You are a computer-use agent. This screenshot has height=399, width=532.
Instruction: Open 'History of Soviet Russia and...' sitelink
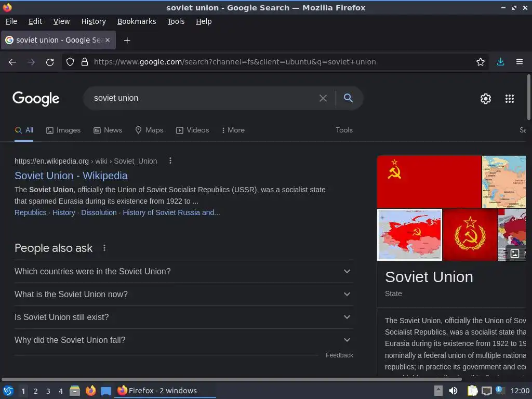pyautogui.click(x=171, y=212)
